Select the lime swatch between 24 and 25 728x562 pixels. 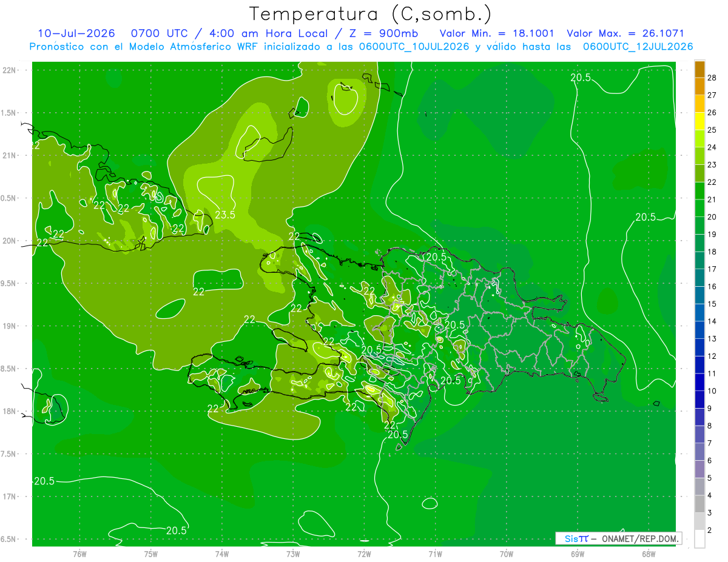[699, 139]
